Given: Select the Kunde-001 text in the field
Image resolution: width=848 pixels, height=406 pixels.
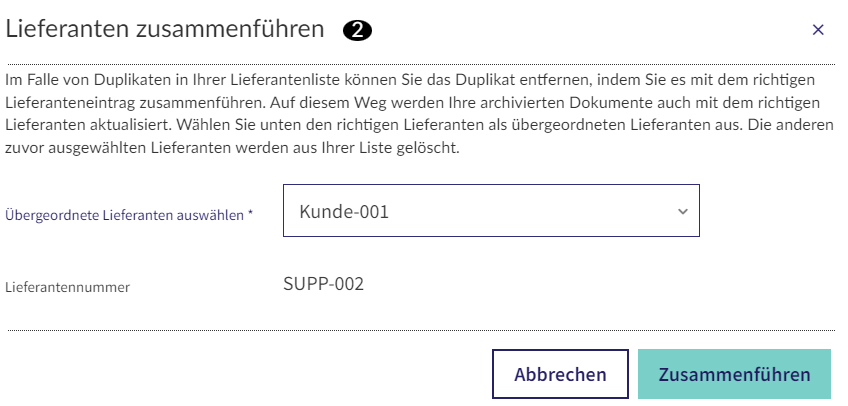Looking at the screenshot, I should (x=344, y=211).
